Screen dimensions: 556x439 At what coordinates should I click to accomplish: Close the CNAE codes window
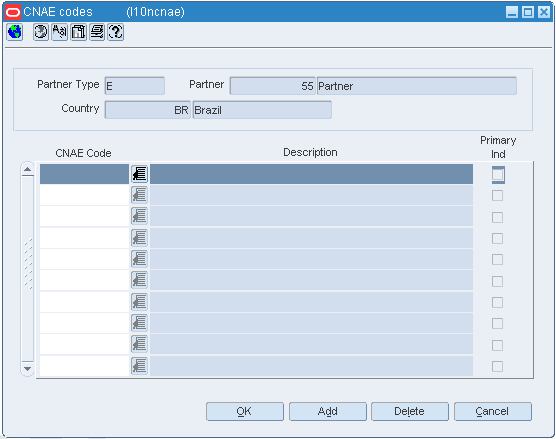[x=544, y=12]
